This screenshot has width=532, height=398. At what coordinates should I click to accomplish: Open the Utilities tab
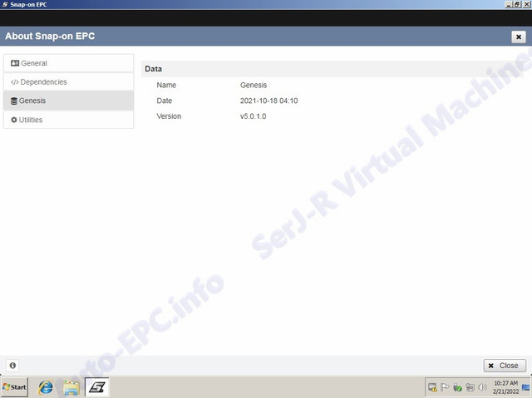pyautogui.click(x=68, y=120)
